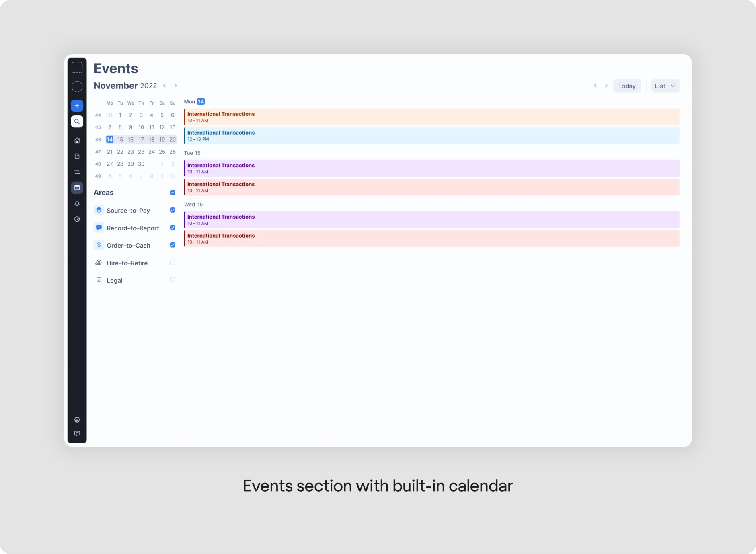Go to previous month with left chevron
The image size is (756, 554).
tap(164, 85)
